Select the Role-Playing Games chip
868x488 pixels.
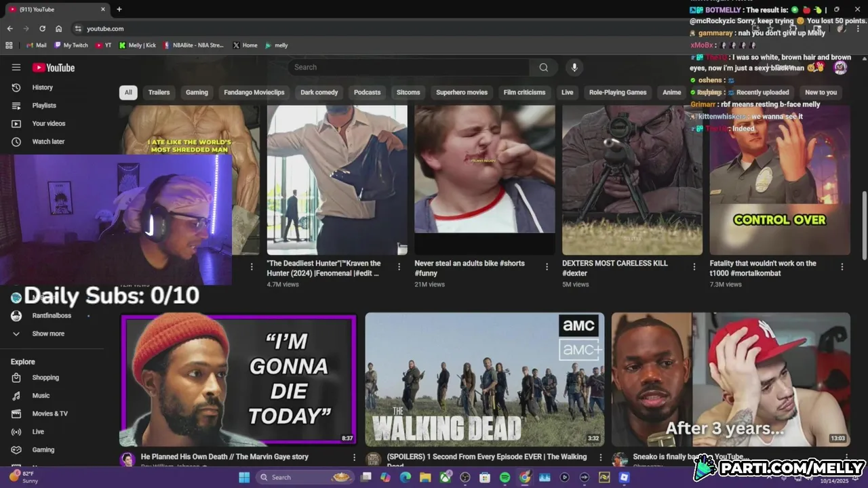pos(618,92)
